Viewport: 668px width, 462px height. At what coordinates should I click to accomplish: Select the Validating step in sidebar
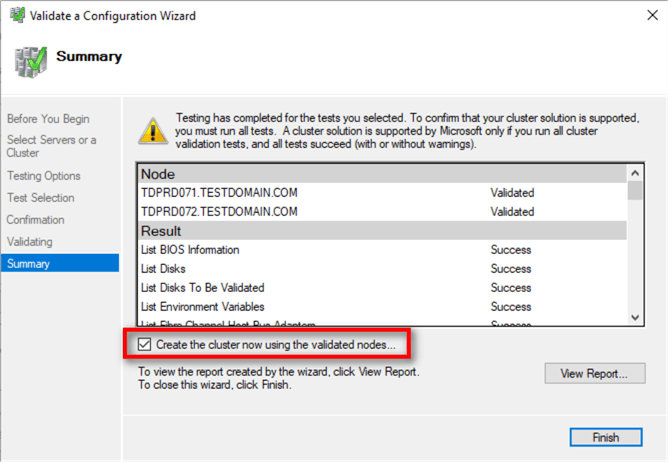30,242
